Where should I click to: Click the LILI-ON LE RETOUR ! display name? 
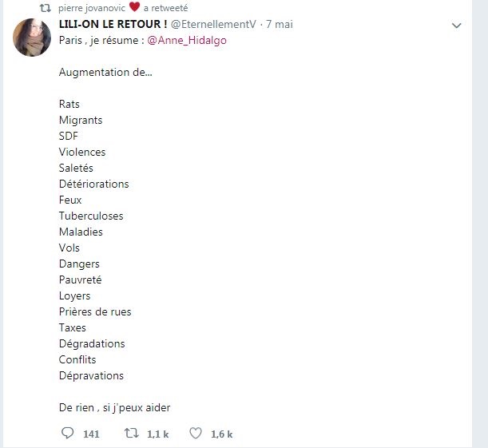pyautogui.click(x=113, y=25)
